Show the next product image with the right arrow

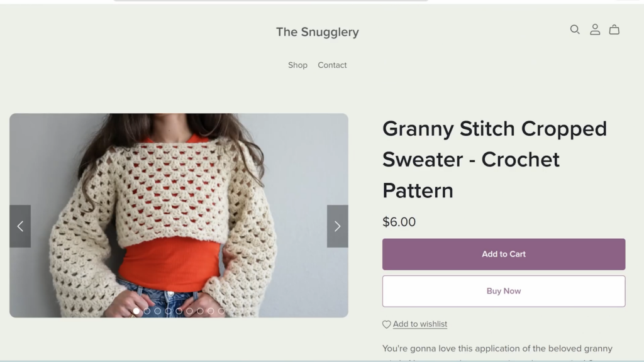[337, 226]
